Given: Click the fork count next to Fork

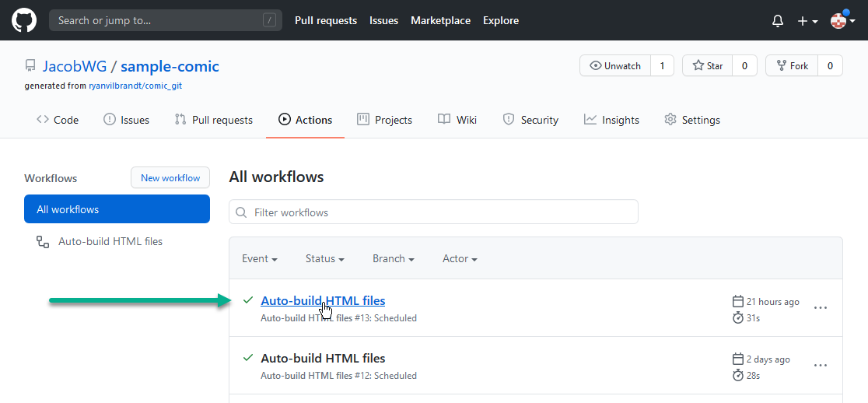Looking at the screenshot, I should coord(831,66).
